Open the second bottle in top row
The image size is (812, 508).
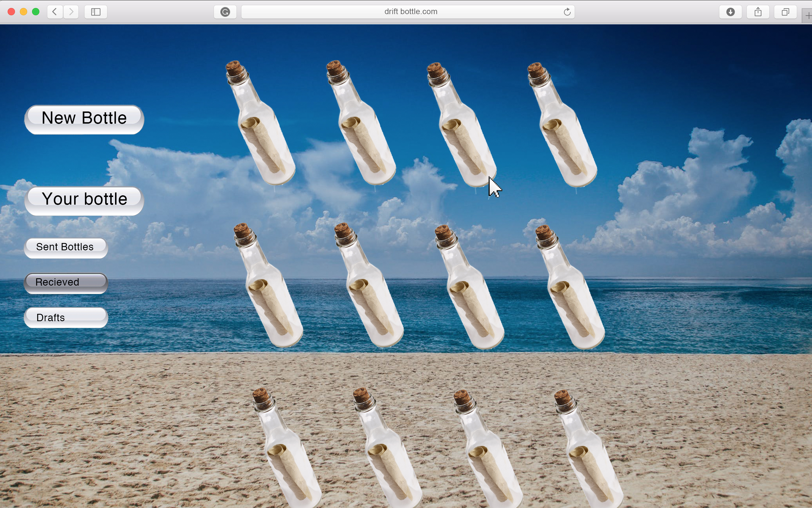pos(361,123)
